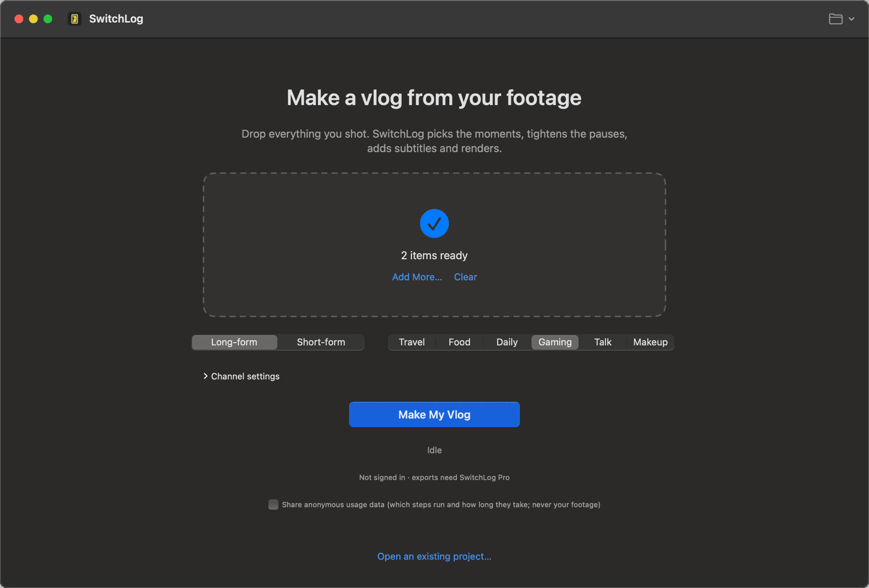869x588 pixels.
Task: Close the SwitchLog window
Action: pyautogui.click(x=19, y=19)
